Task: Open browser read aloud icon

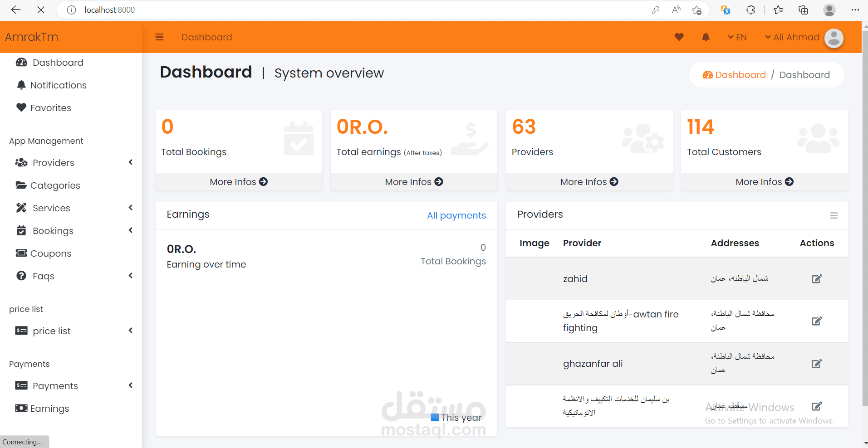Action: point(676,10)
